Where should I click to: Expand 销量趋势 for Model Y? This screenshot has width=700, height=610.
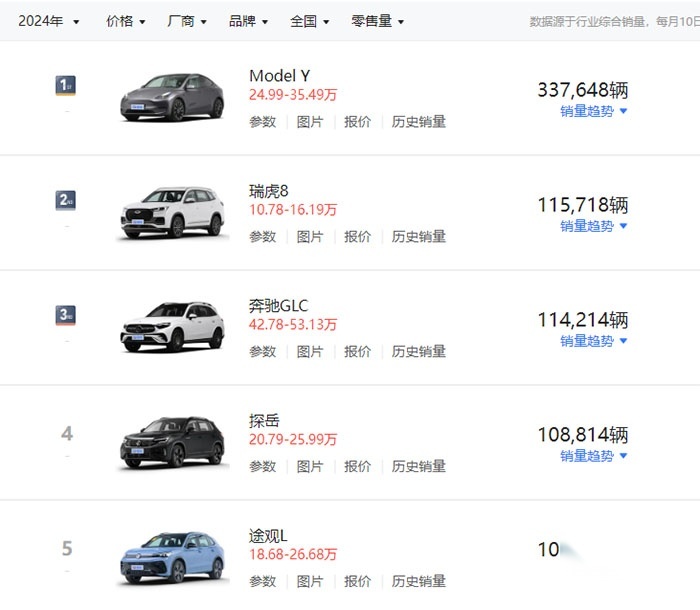tap(594, 111)
